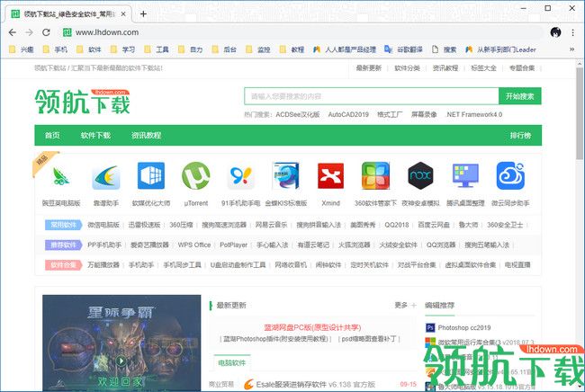The height and width of the screenshot is (392, 585).
Task: Open the 排行榜 navigation item
Action: (520, 135)
